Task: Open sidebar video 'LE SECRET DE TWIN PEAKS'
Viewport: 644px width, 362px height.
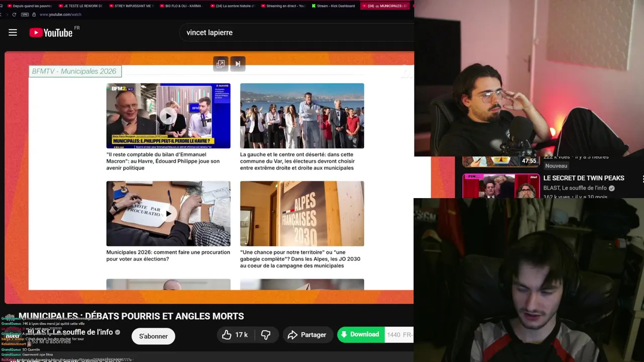Action: [584, 178]
